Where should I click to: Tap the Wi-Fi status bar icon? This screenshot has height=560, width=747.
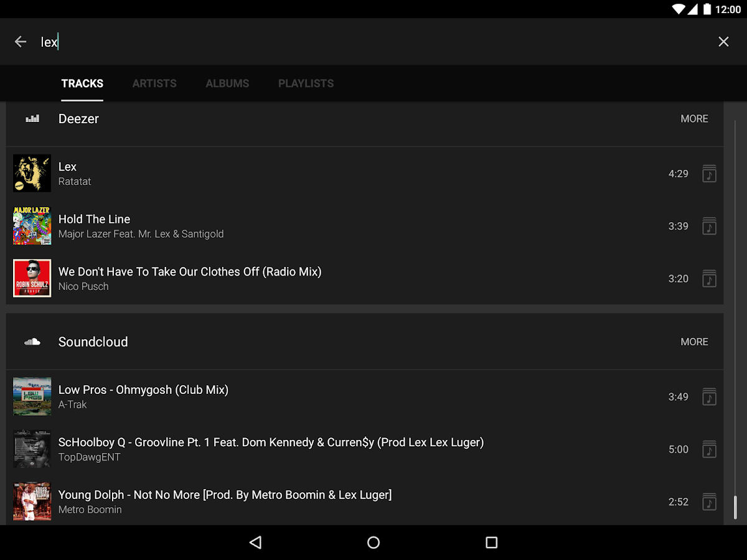[x=679, y=9]
